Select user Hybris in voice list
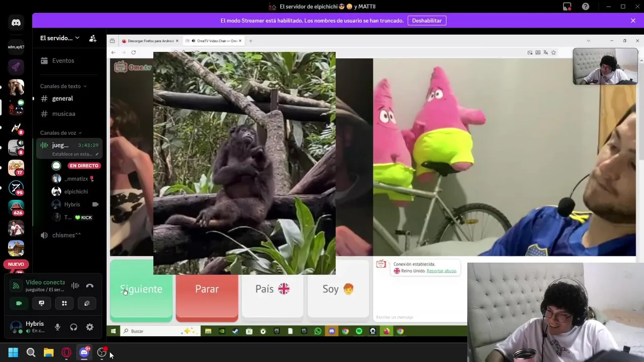 pos(75,205)
